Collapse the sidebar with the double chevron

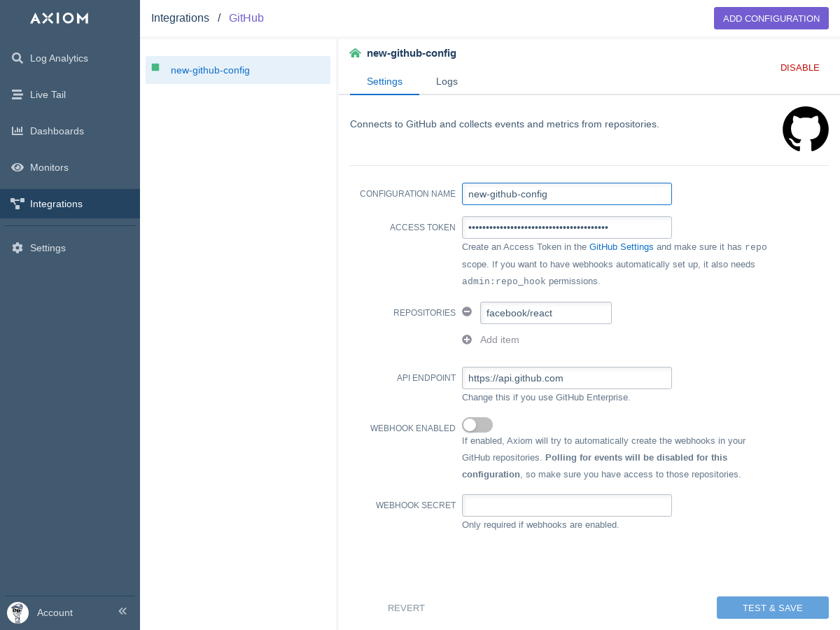[122, 612]
